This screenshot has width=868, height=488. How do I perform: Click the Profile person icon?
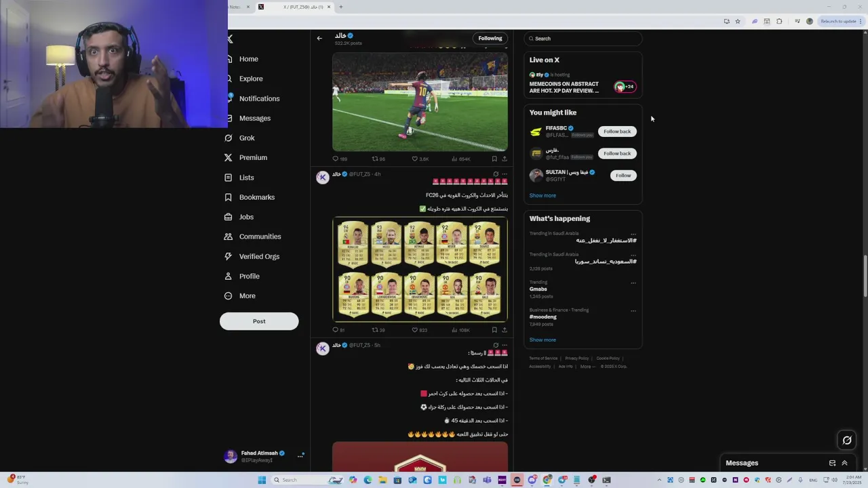229,276
